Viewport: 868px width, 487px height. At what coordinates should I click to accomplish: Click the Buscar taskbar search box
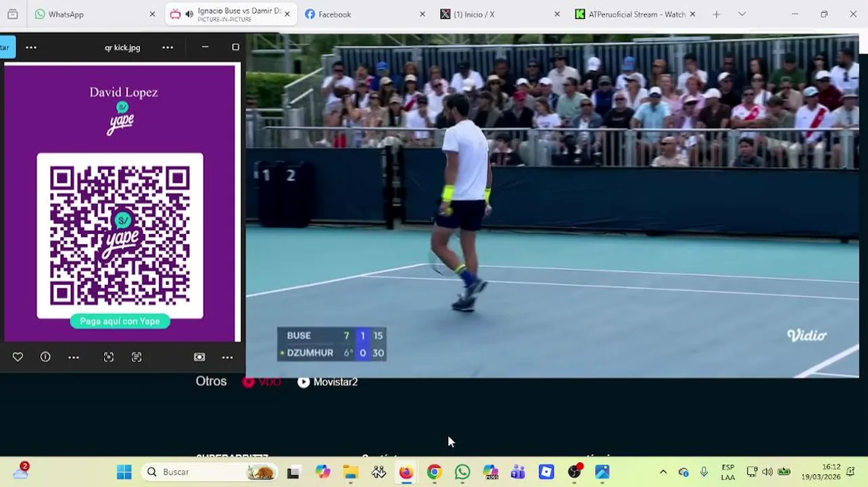click(x=210, y=472)
